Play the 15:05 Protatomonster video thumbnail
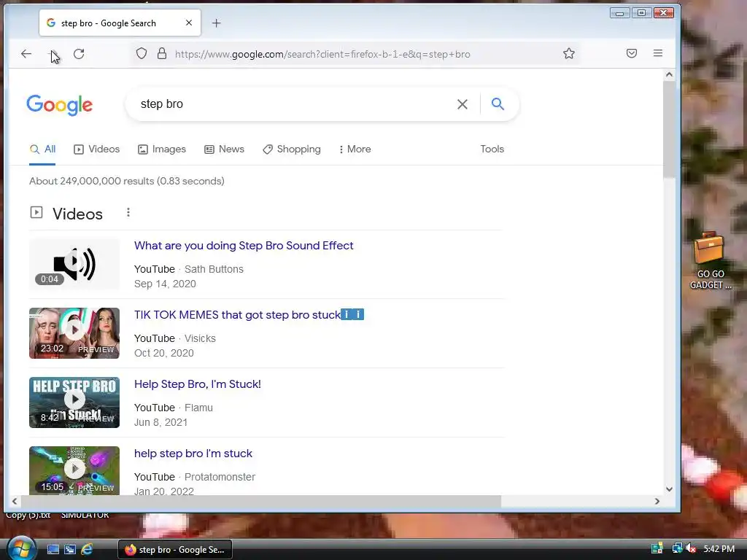This screenshot has height=560, width=747. (74, 470)
